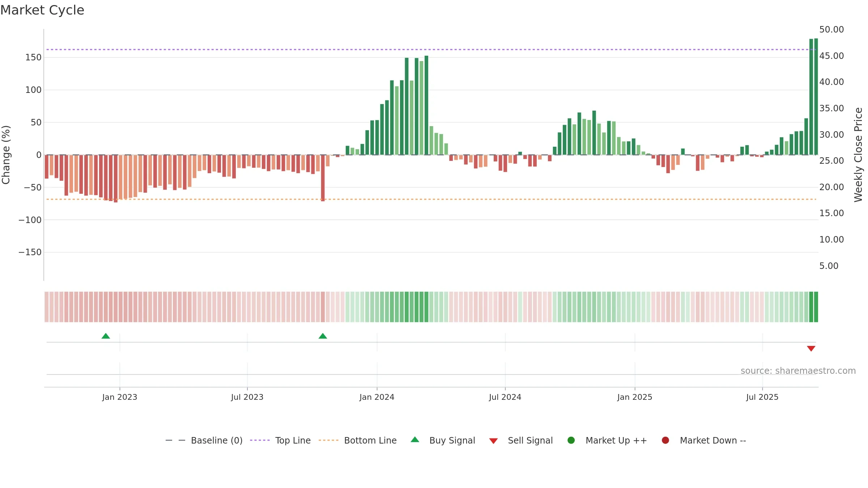This screenshot has width=868, height=488.
Task: Click the orange dotted bottom line on chart
Action: click(x=431, y=199)
